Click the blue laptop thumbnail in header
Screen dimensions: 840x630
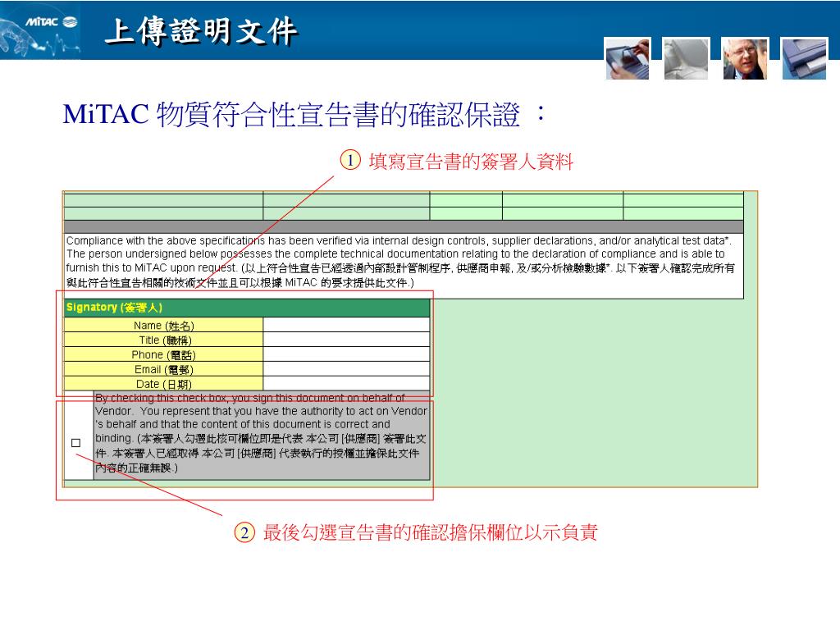pyautogui.click(x=804, y=58)
